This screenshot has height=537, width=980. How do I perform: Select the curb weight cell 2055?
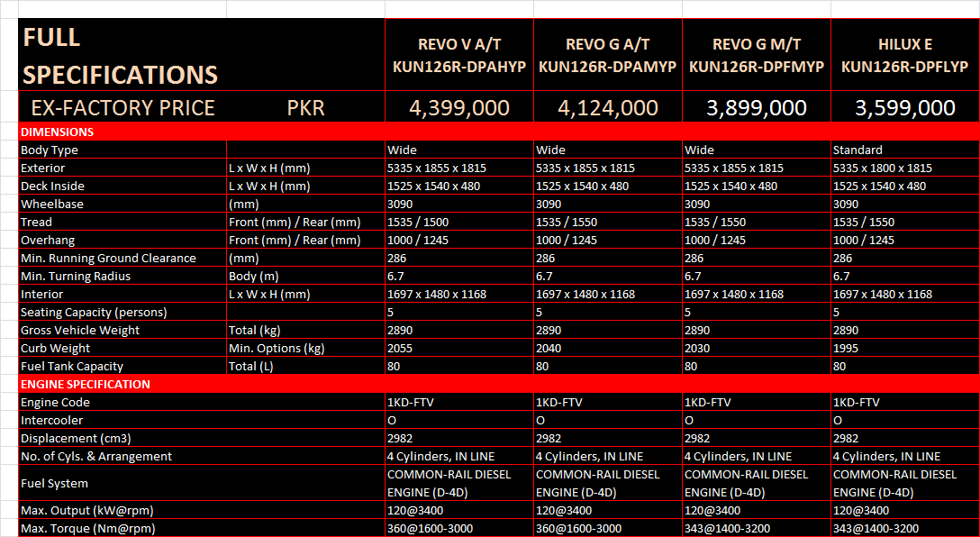coord(459,348)
